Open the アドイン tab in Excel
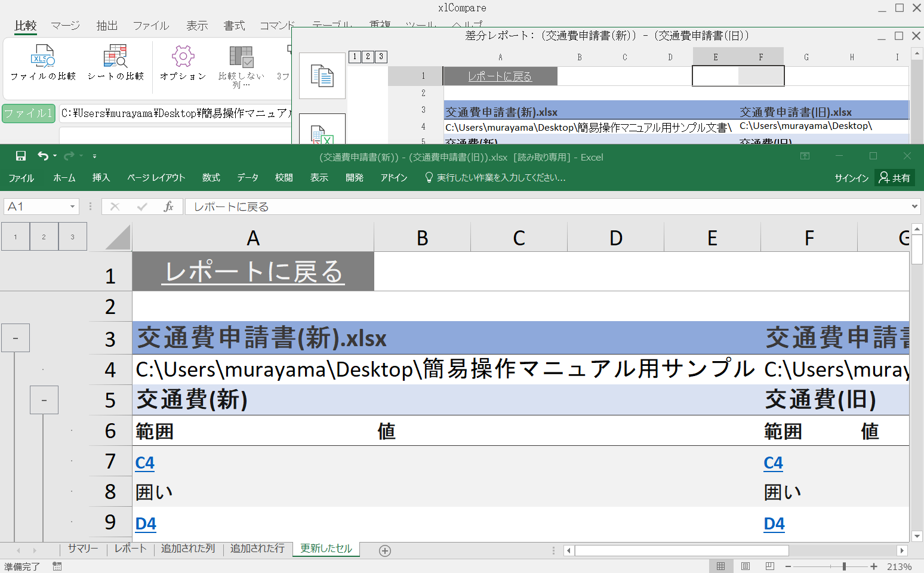The width and height of the screenshot is (924, 573). click(x=394, y=178)
